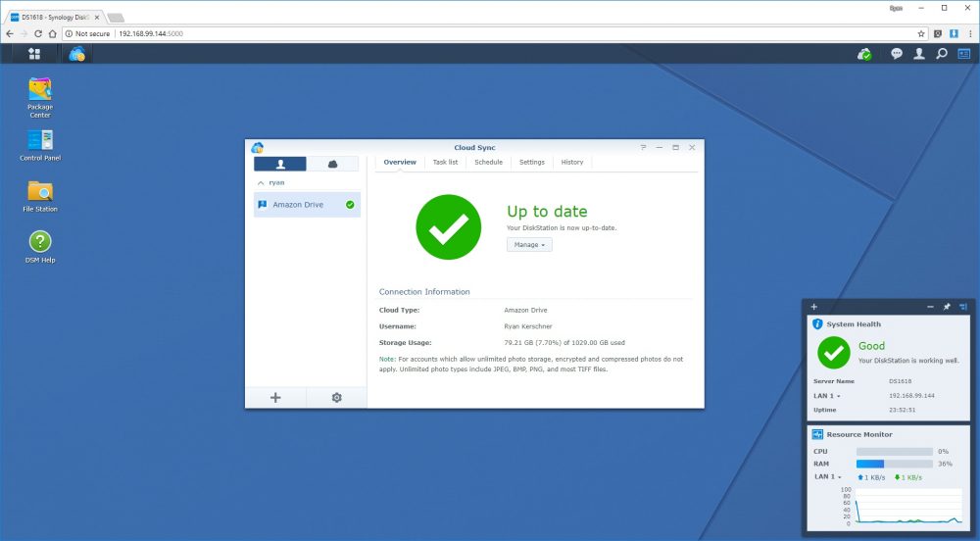Click the Good system health status text
This screenshot has width=980, height=541.
pyautogui.click(x=871, y=346)
